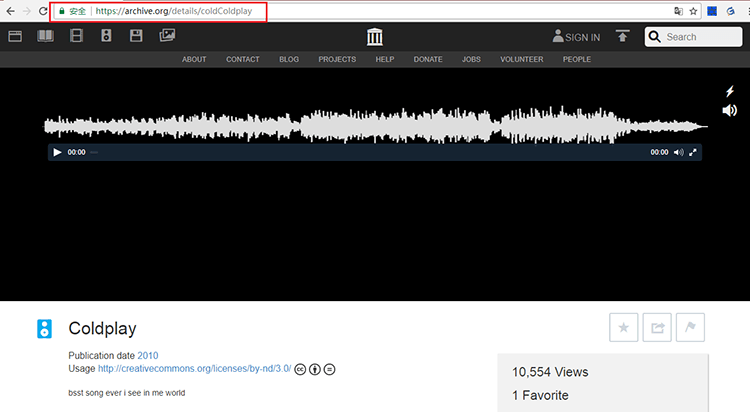The width and height of the screenshot is (750, 412).
Task: Click the '10,554 Views' text
Action: (550, 372)
